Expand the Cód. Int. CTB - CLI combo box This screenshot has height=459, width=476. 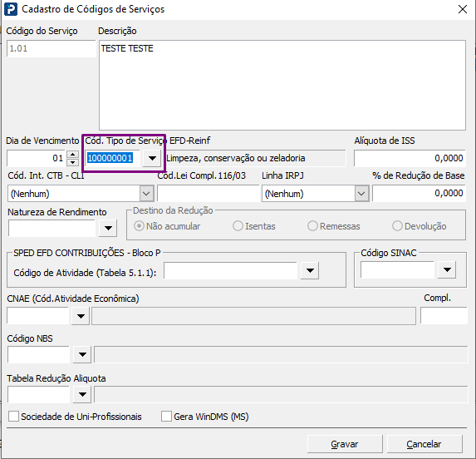(x=146, y=194)
